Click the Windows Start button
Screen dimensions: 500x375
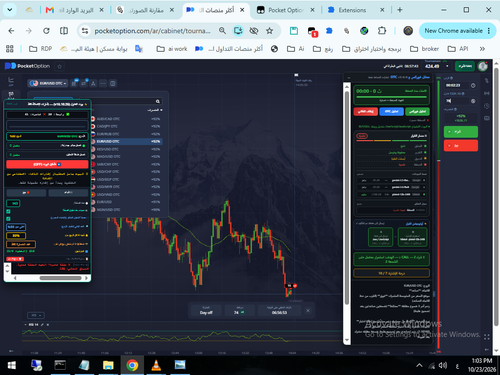(x=11, y=366)
